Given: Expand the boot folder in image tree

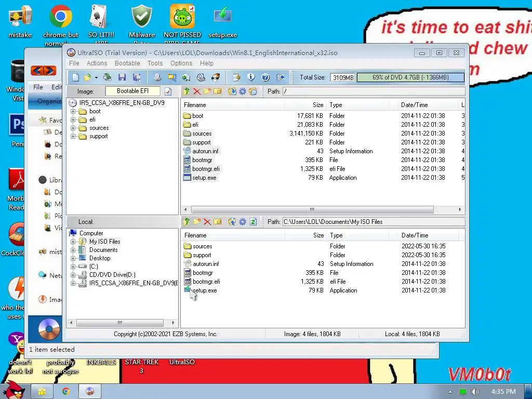Looking at the screenshot, I should [73, 111].
